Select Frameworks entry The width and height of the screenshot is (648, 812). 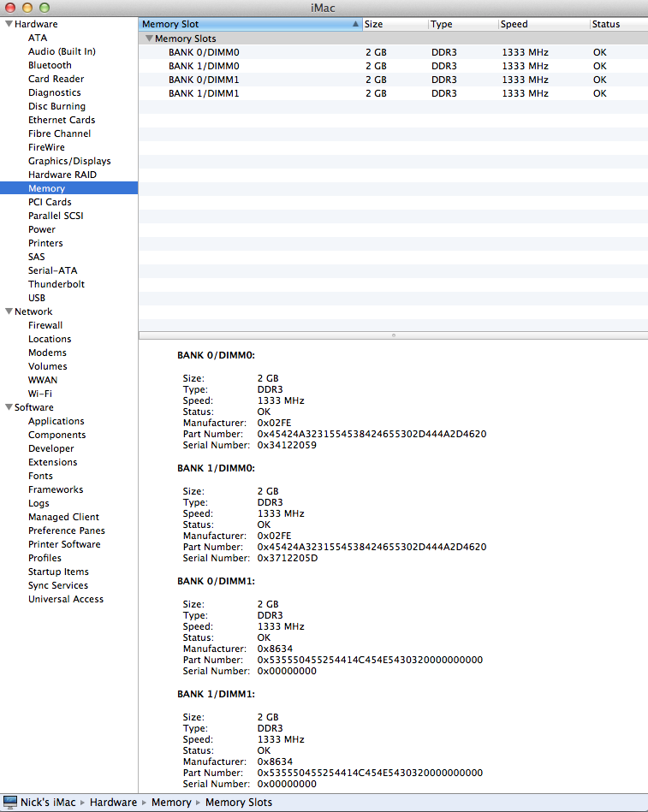coord(56,489)
